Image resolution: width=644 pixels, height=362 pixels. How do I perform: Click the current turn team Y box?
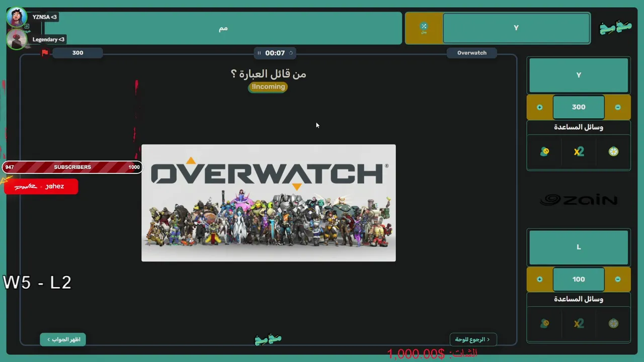[x=516, y=28]
